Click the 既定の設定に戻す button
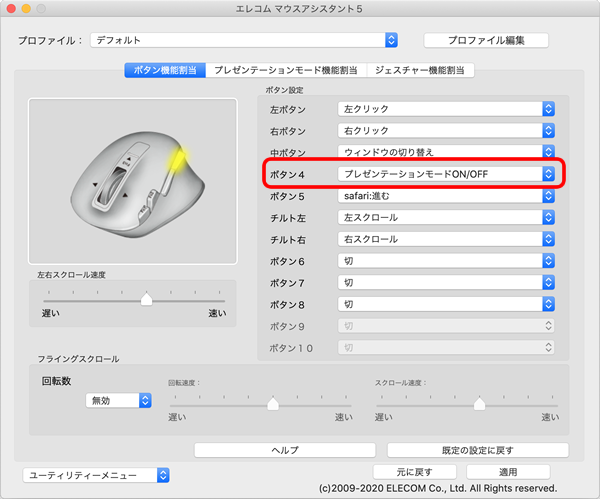The image size is (600, 499). tap(478, 450)
